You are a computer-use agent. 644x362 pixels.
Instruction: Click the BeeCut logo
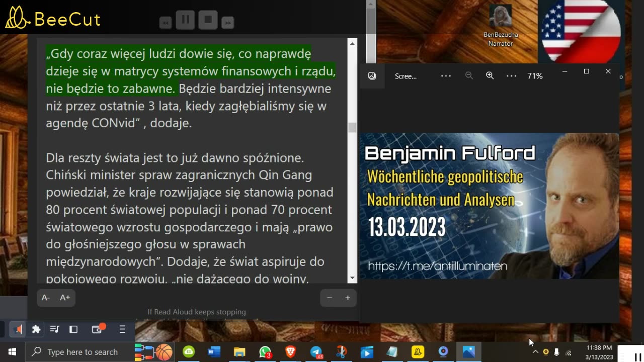[53, 18]
